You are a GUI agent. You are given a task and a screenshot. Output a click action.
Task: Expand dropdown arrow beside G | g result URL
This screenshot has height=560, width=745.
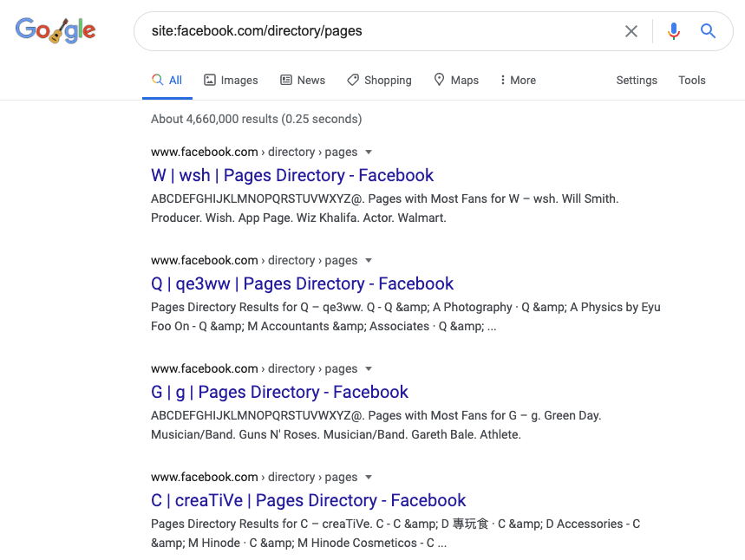tap(369, 368)
